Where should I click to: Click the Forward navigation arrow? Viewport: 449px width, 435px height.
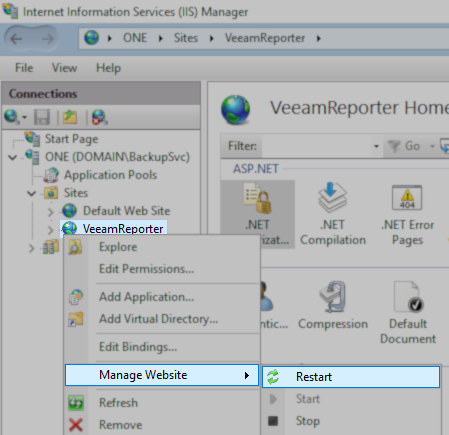[x=48, y=39]
